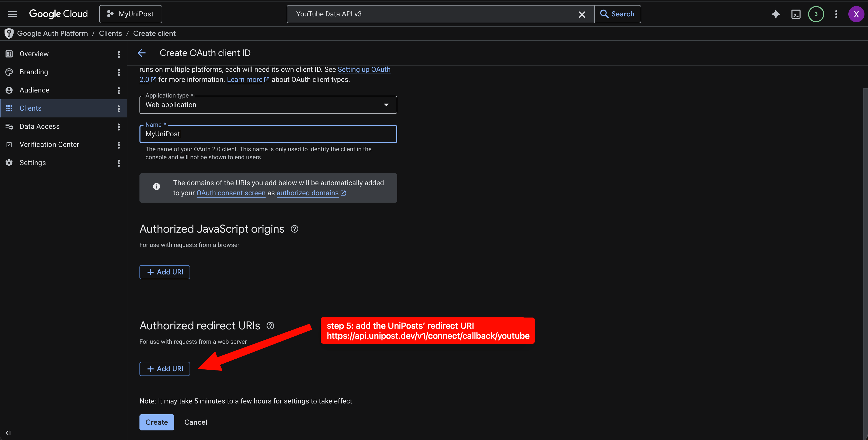Screen dimensions: 868x440
Task: Click the Search button
Action: [617, 14]
